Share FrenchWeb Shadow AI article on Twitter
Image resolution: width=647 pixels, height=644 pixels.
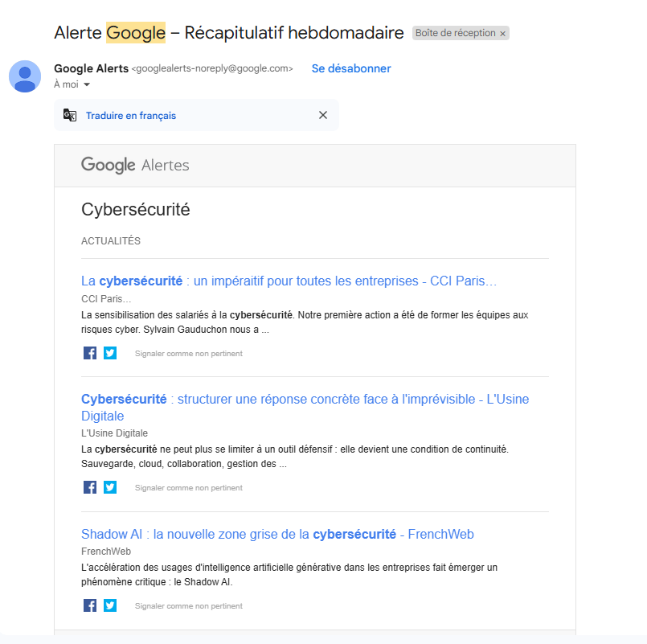(110, 605)
